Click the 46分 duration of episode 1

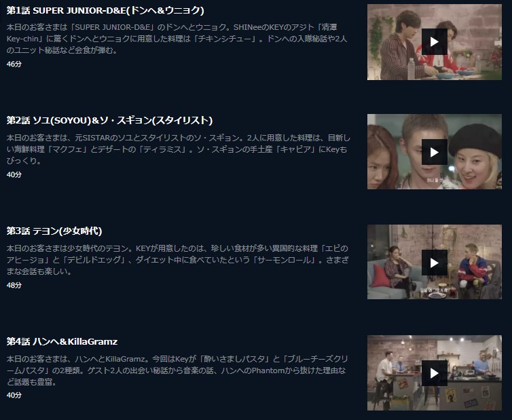(x=14, y=64)
